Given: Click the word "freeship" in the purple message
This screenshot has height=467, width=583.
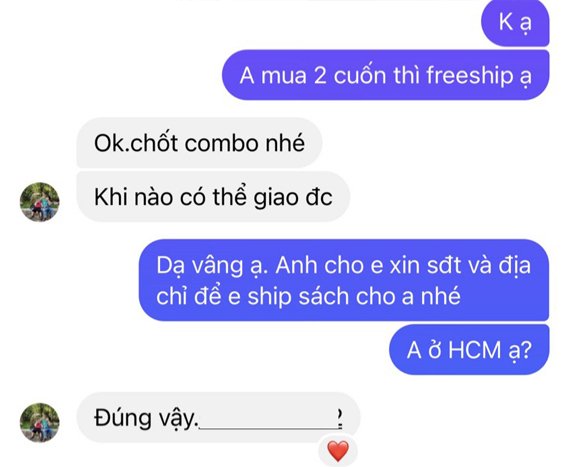Looking at the screenshot, I should coord(470,76).
